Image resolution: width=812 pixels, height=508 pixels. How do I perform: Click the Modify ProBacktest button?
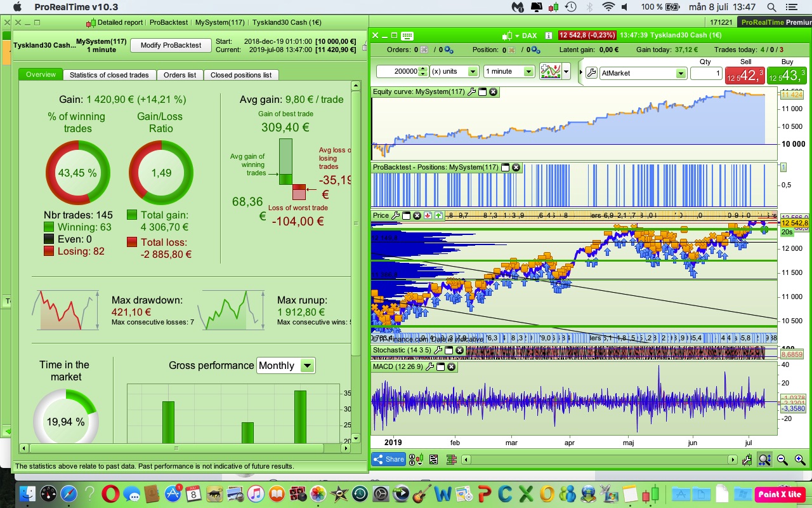172,45
